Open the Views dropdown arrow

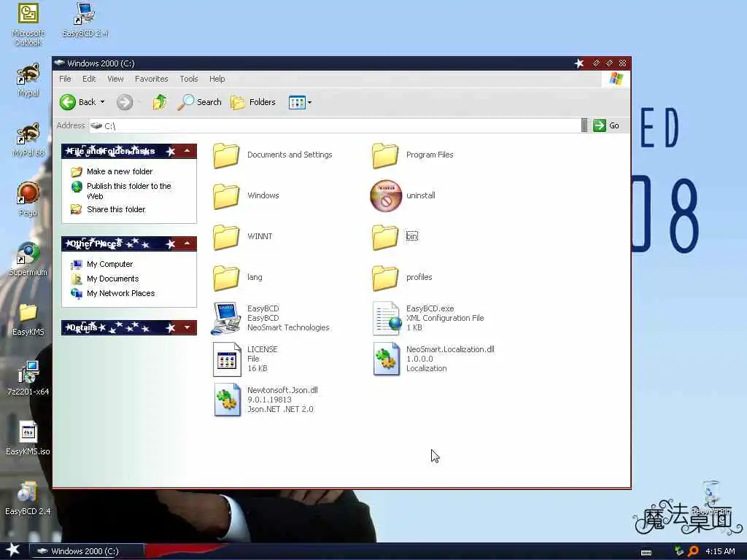tap(309, 102)
